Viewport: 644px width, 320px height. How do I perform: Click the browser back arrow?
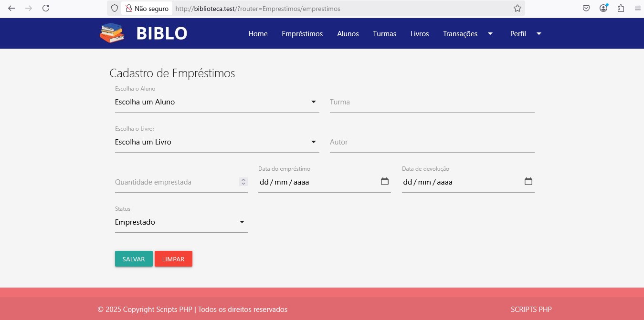point(11,8)
